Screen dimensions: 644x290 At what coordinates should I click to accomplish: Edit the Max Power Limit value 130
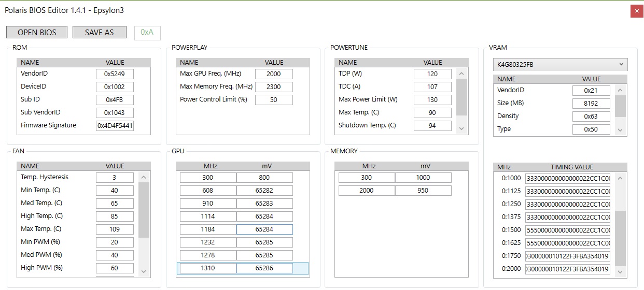[x=432, y=99]
